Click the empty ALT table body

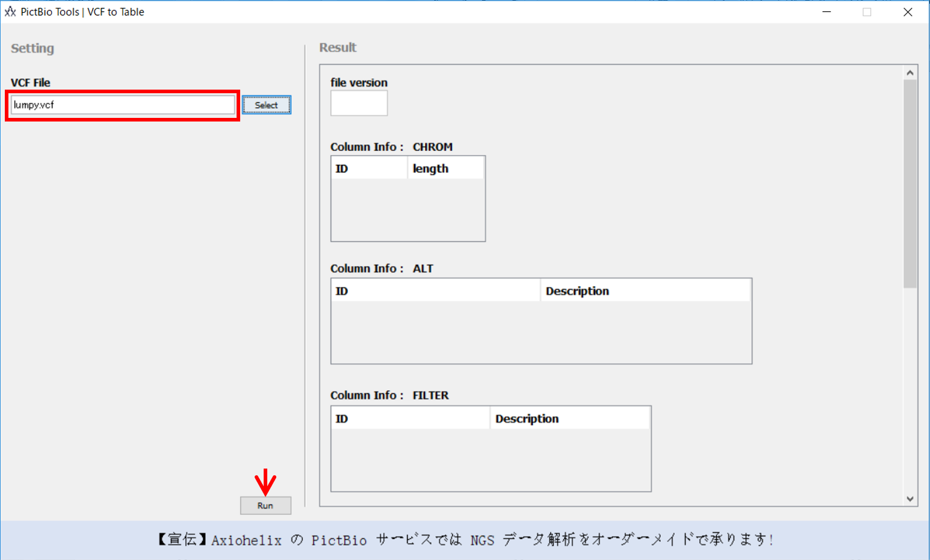(x=541, y=332)
